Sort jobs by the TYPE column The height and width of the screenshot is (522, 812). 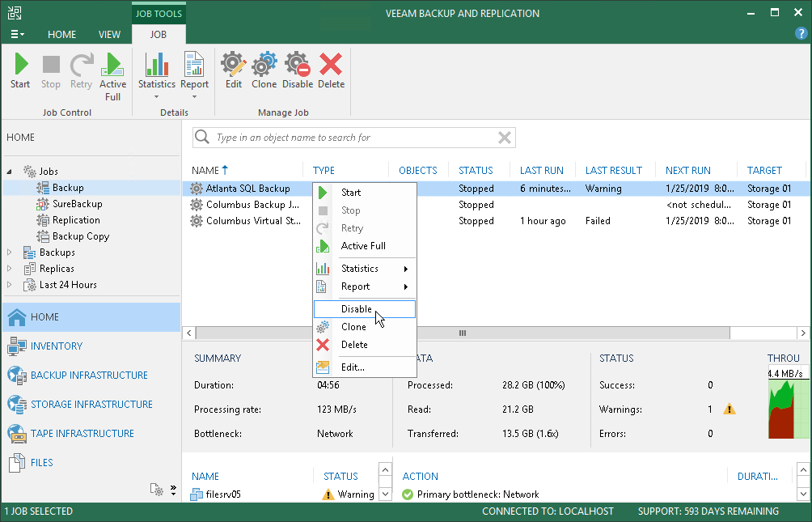pyautogui.click(x=324, y=170)
